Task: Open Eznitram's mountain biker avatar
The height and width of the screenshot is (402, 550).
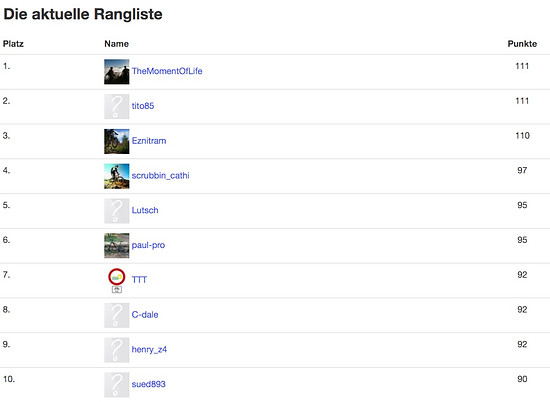Action: (116, 141)
